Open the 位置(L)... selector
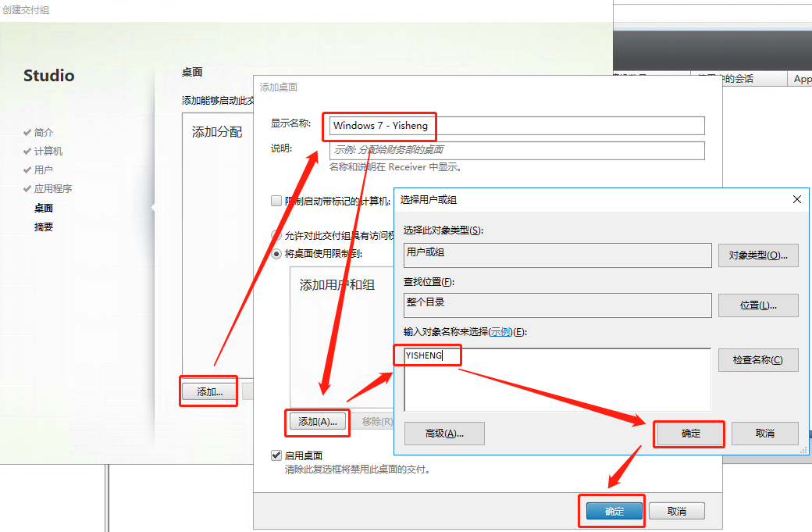Viewport: 812px width, 532px height. 758,305
